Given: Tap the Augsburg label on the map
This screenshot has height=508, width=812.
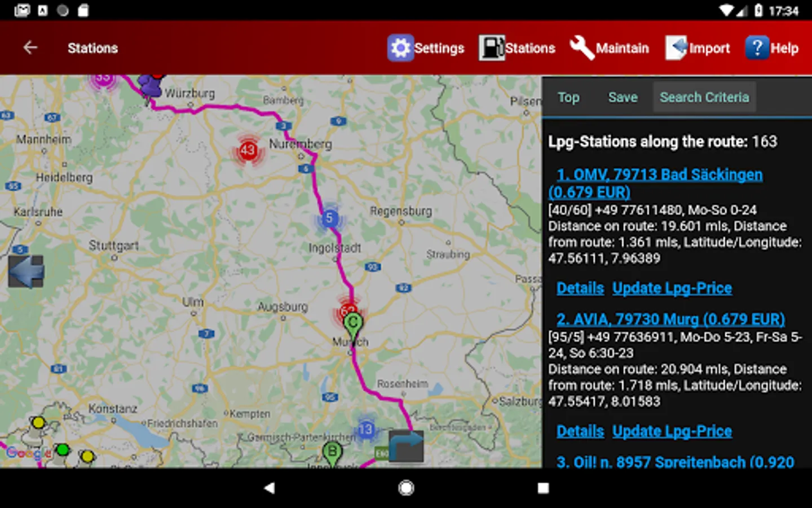Looking at the screenshot, I should [x=283, y=306].
